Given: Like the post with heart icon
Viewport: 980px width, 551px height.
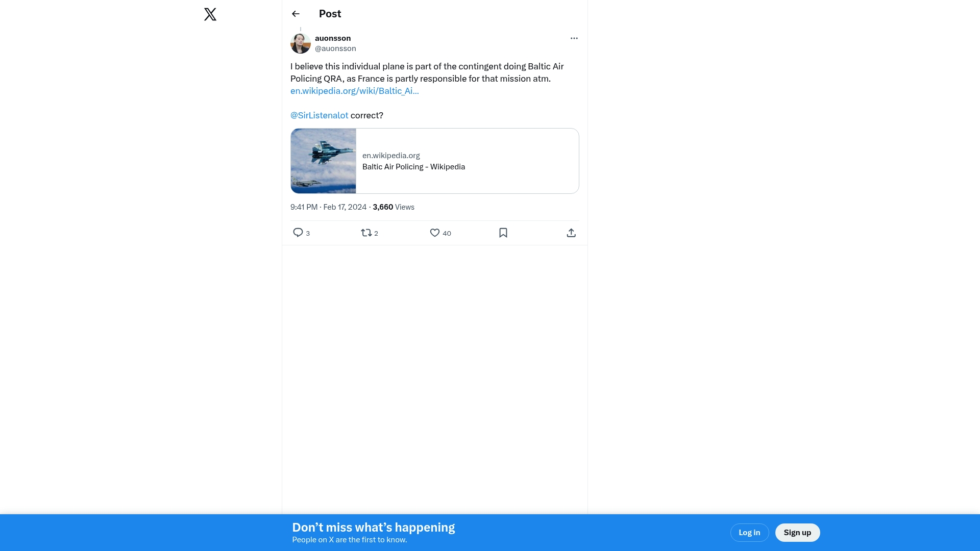Looking at the screenshot, I should click(x=434, y=233).
